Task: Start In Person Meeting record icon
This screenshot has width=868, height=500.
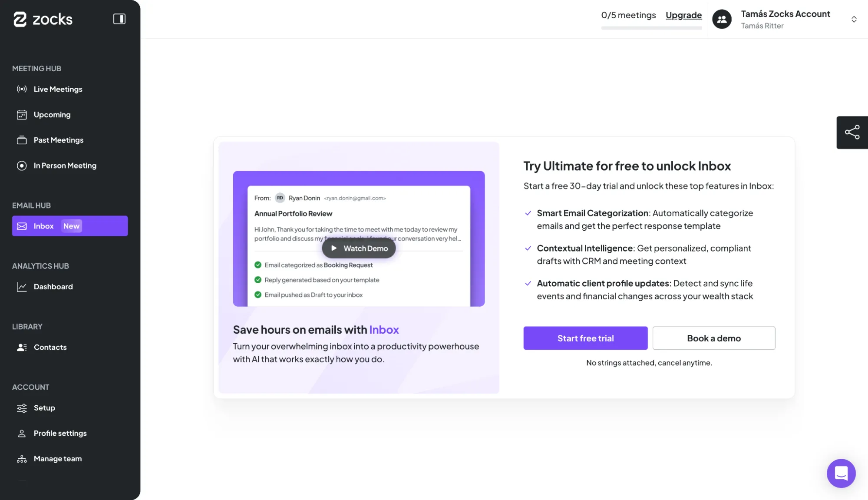Action: click(x=22, y=166)
